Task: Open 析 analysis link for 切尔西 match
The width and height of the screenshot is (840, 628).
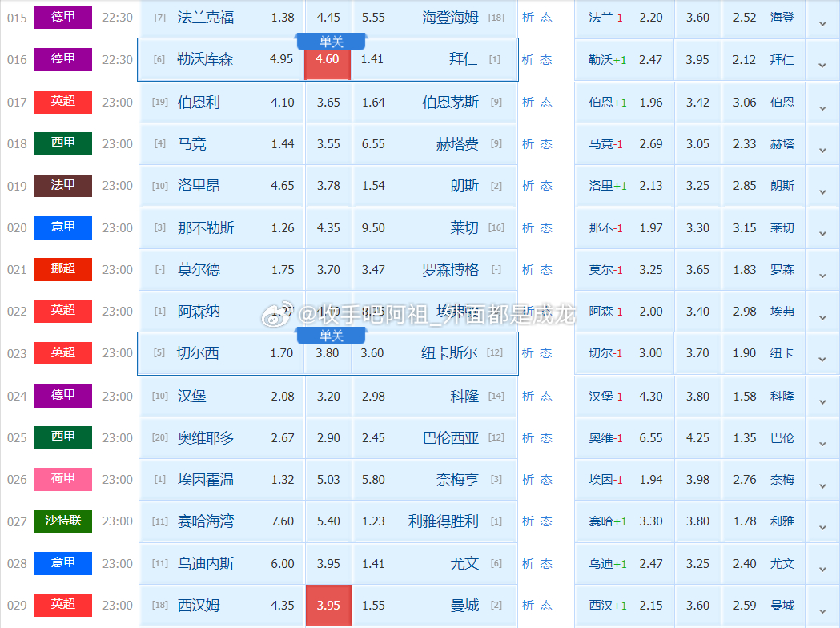Action: [529, 352]
